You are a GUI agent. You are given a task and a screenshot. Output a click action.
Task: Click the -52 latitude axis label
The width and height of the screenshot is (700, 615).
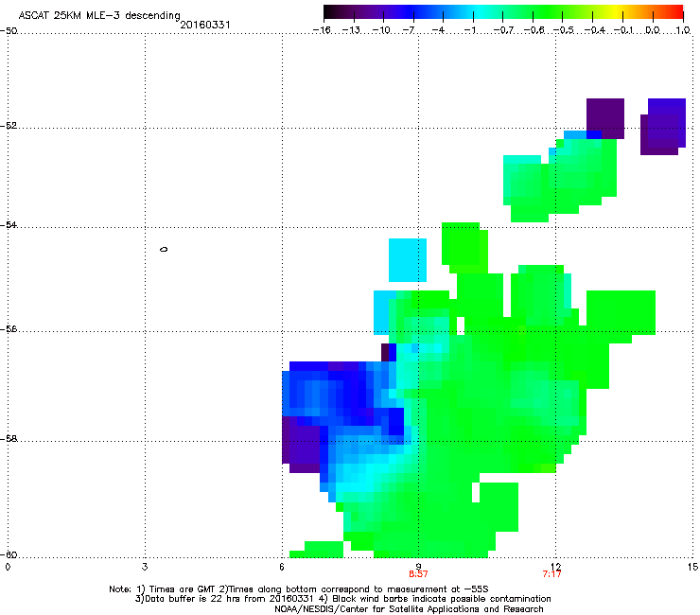pyautogui.click(x=9, y=126)
